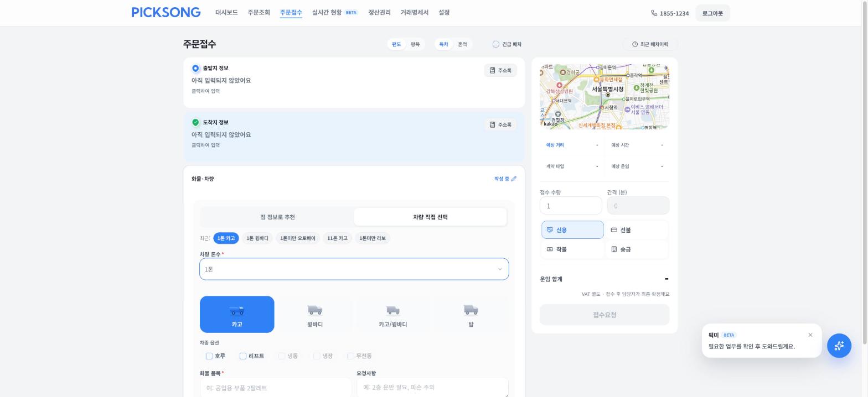The width and height of the screenshot is (868, 397).
Task: Click the kakao logo on the map
Action: (x=551, y=124)
